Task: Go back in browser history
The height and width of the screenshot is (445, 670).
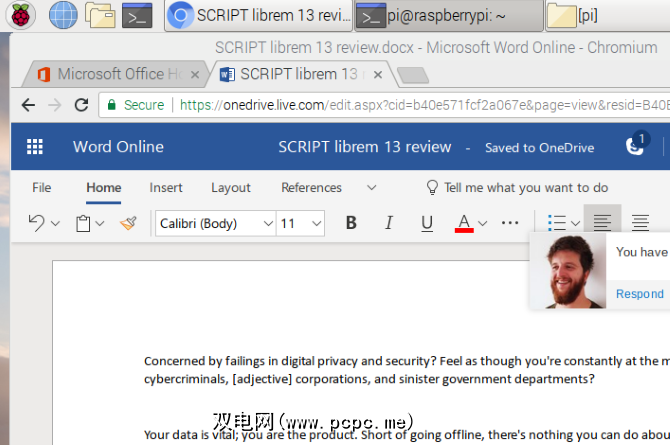Action: [28, 105]
